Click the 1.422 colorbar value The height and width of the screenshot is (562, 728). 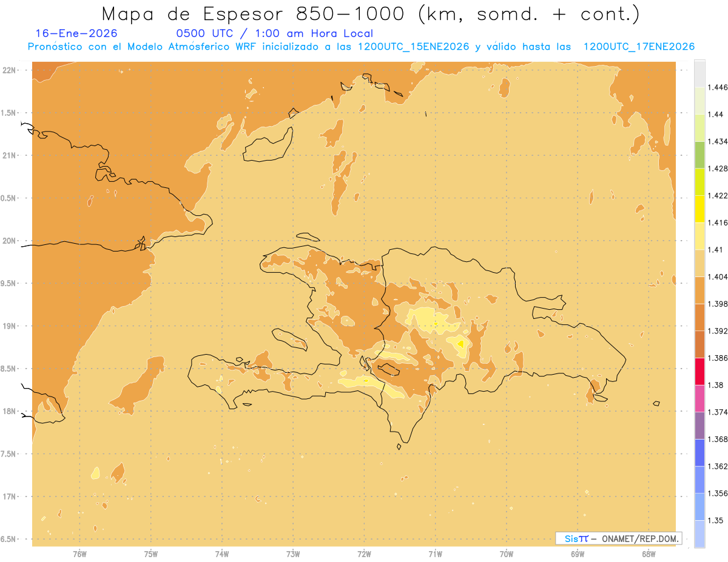click(x=717, y=195)
